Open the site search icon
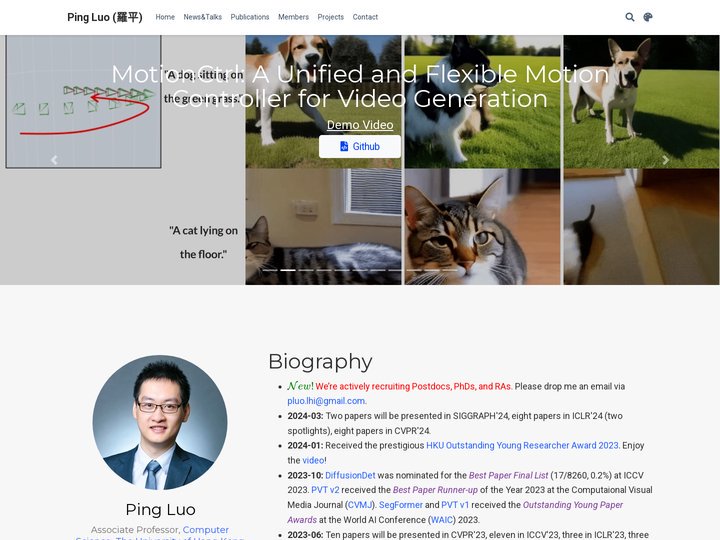Image resolution: width=720 pixels, height=540 pixels. (x=630, y=17)
